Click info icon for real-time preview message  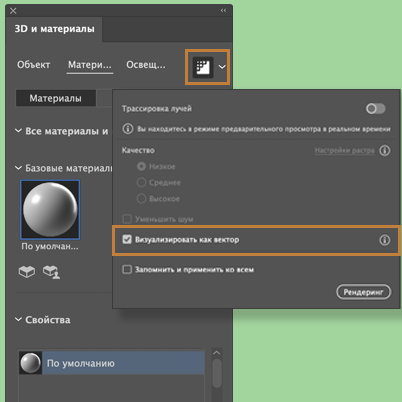(x=128, y=129)
